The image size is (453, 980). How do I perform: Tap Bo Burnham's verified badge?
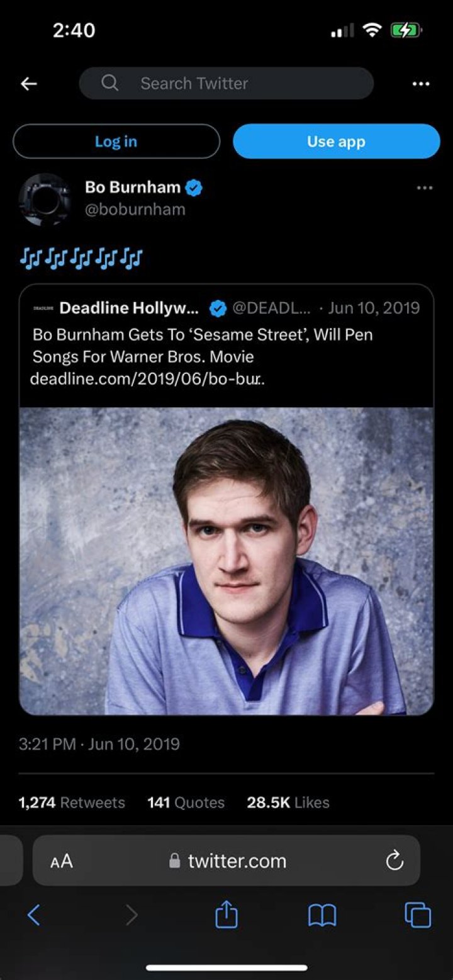click(194, 187)
